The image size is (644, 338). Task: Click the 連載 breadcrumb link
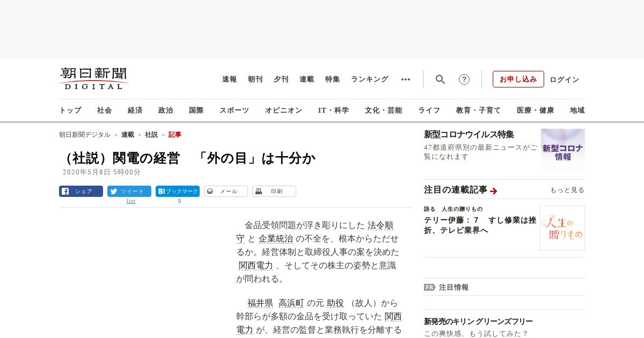(128, 135)
